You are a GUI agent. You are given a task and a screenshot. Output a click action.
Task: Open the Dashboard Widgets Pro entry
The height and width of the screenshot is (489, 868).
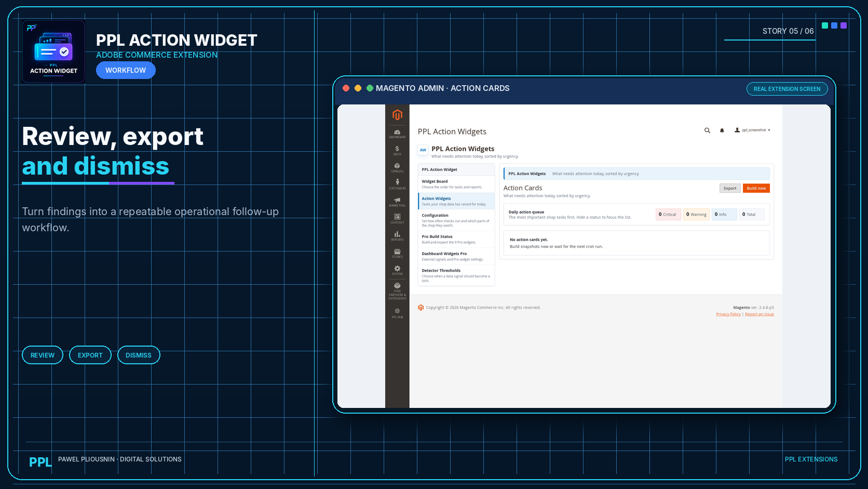pos(456,256)
